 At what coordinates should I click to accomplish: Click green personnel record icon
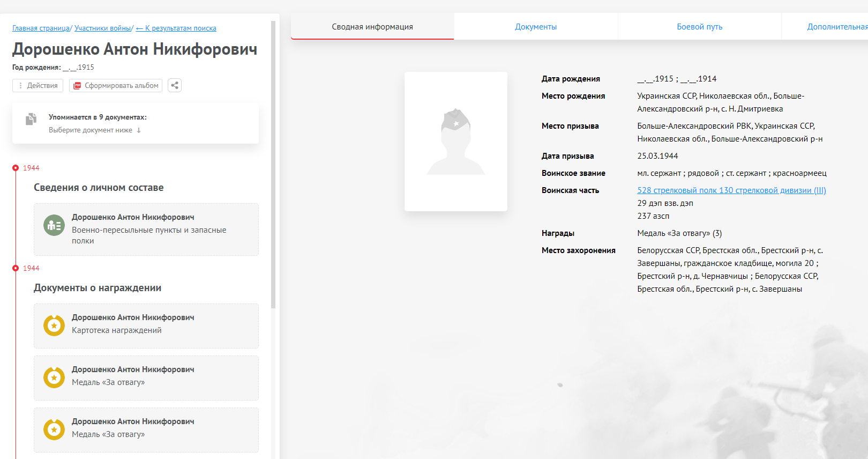[x=54, y=226]
